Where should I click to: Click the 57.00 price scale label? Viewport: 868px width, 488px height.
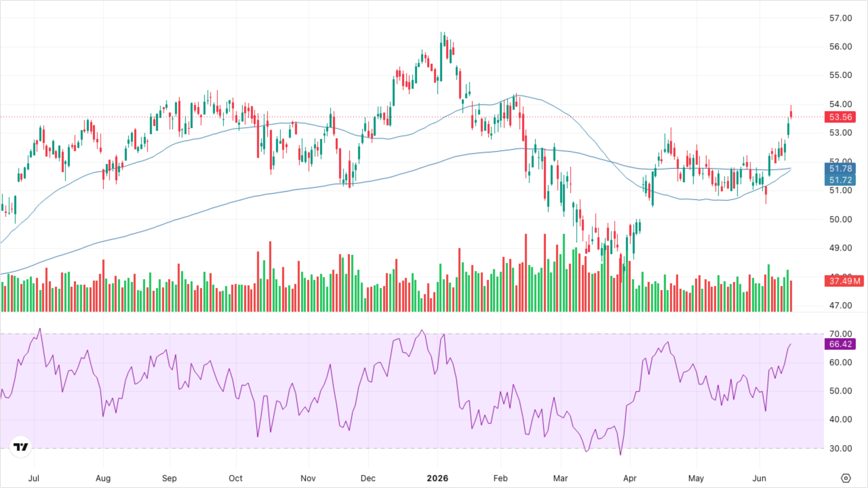[x=841, y=18]
